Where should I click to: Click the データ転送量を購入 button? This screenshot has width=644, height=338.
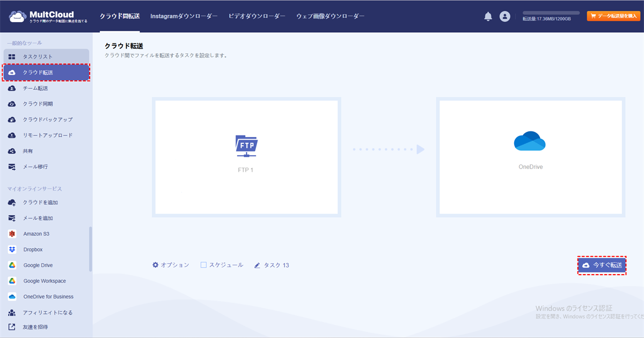pyautogui.click(x=613, y=16)
